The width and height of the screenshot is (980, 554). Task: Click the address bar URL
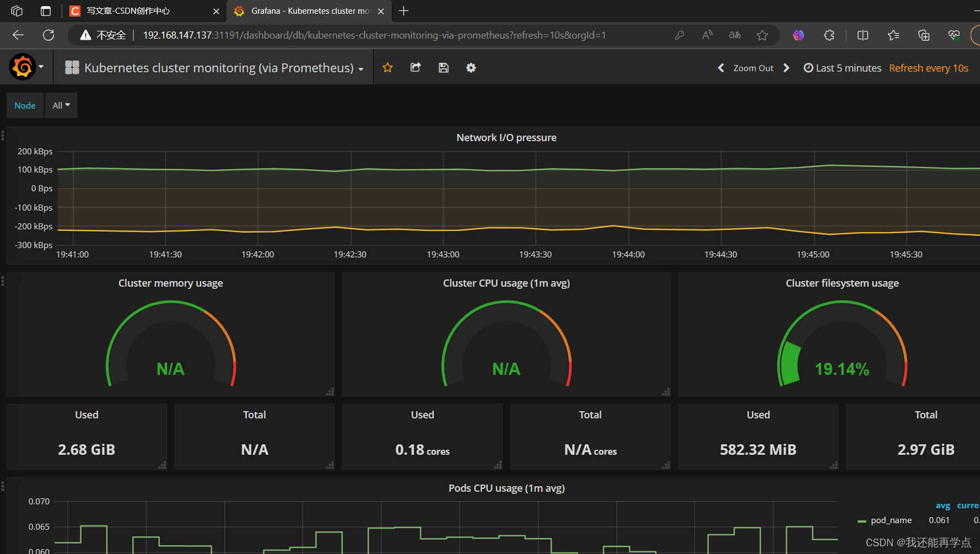click(374, 35)
